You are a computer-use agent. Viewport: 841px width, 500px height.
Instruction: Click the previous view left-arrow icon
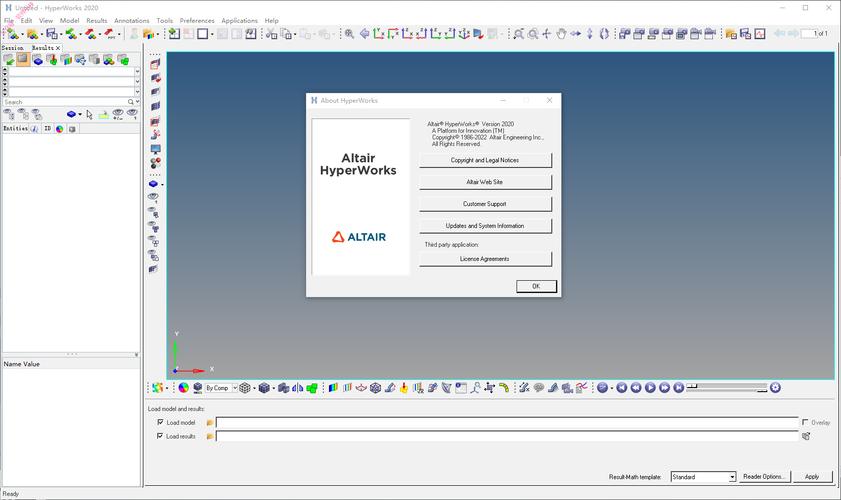364,34
